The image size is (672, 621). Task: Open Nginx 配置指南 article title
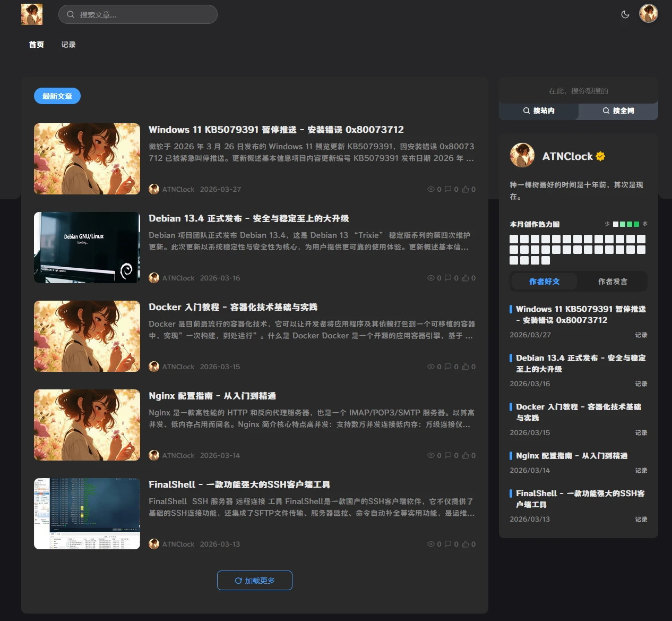[x=212, y=396]
